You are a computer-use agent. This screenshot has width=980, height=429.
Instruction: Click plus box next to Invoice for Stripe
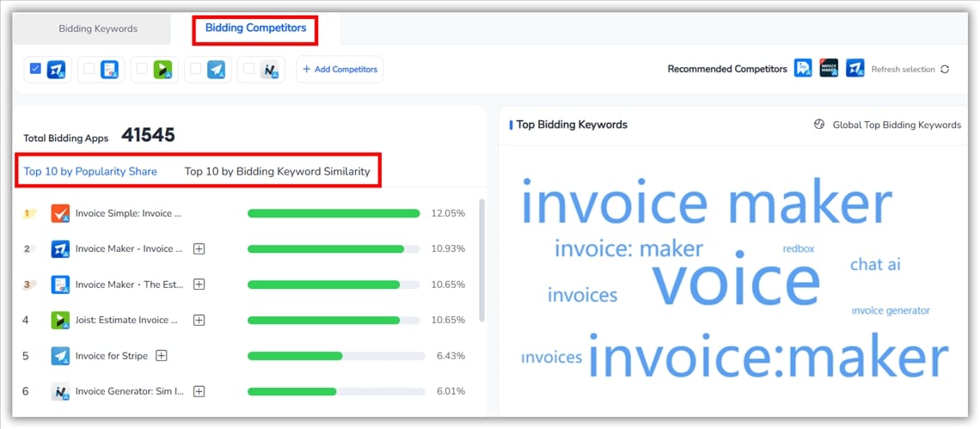coord(162,356)
